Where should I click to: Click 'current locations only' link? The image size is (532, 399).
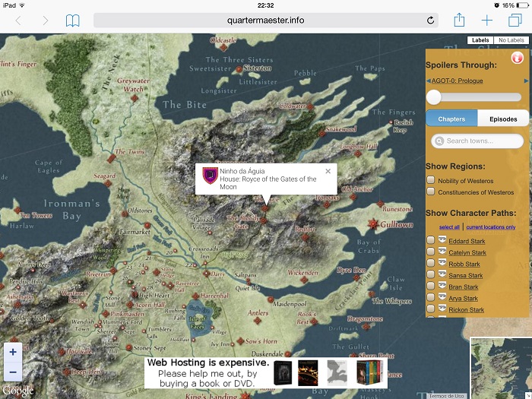pyautogui.click(x=491, y=227)
